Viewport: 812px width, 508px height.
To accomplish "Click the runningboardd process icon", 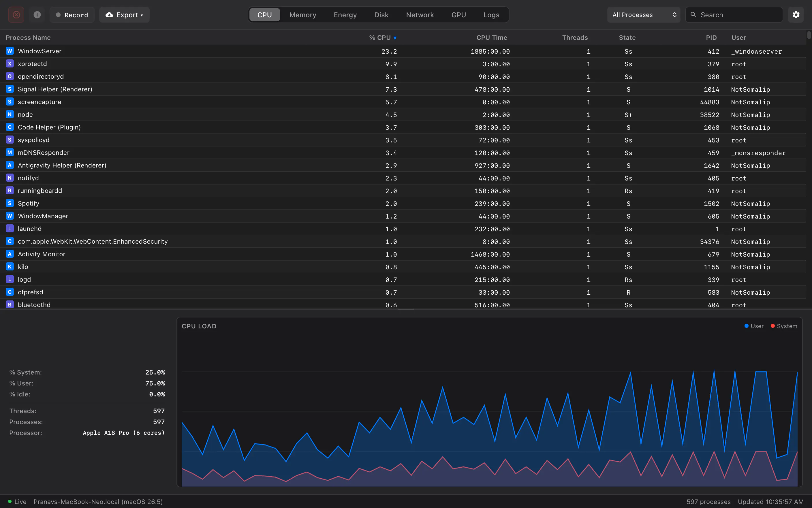I will [x=10, y=191].
